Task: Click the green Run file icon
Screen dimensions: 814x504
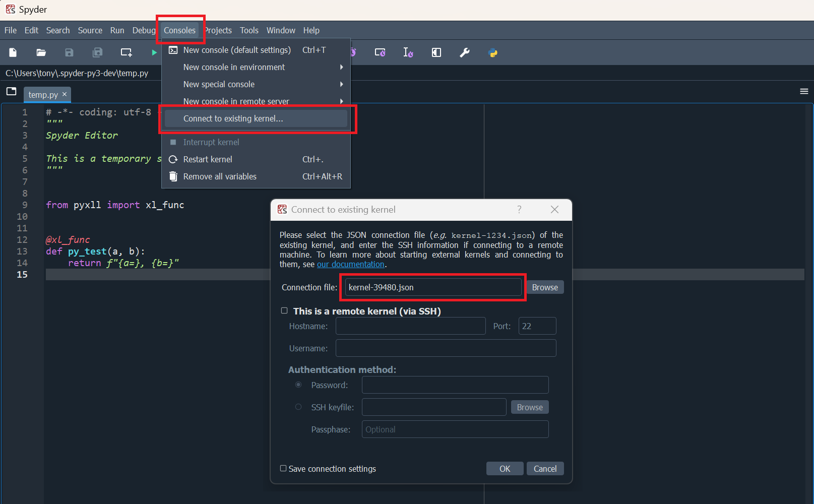Action: coord(154,52)
